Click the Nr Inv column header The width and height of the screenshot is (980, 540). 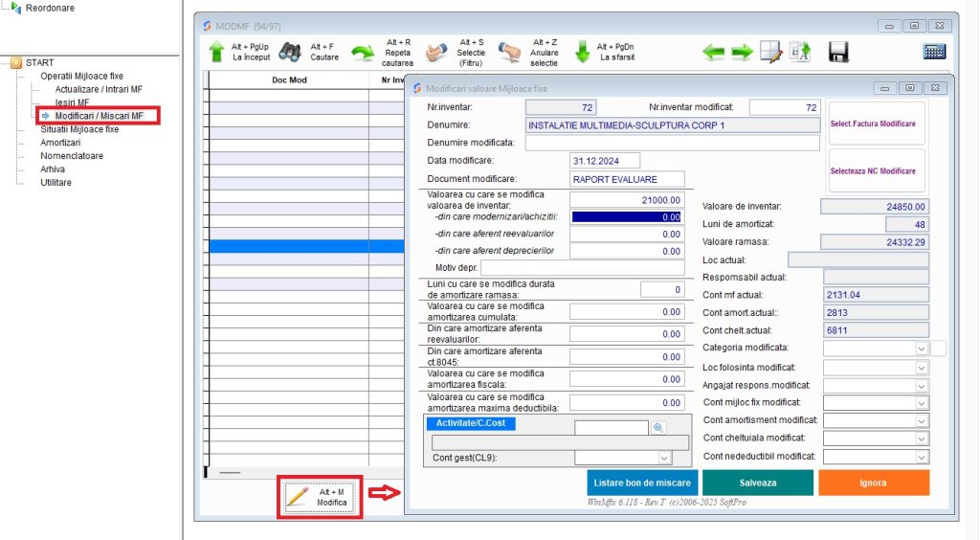[388, 80]
